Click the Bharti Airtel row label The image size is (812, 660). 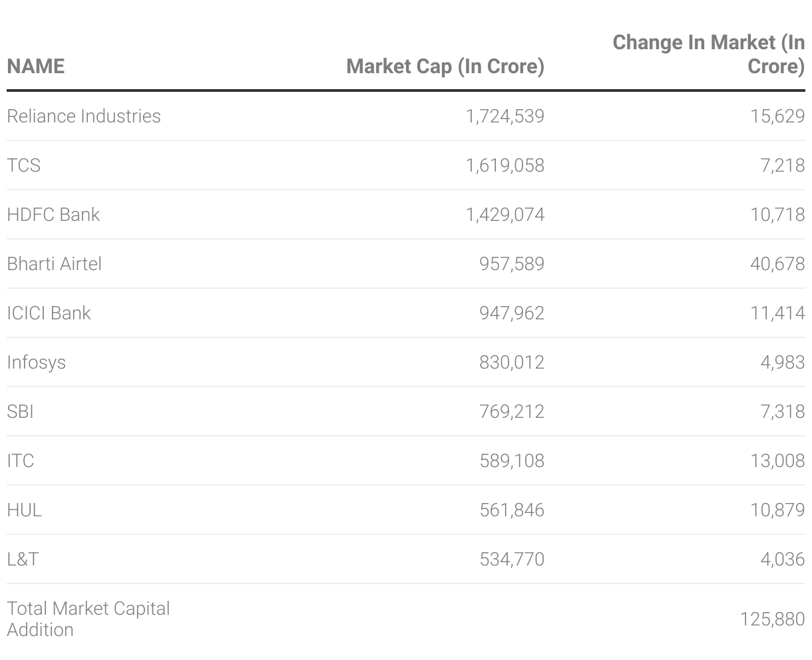tap(55, 264)
